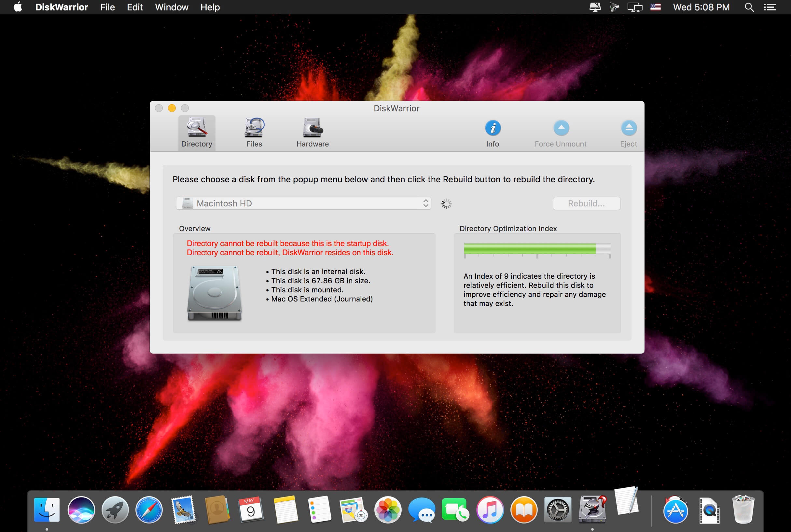Toggle the window yellow minimize button
The image size is (791, 532).
172,108
